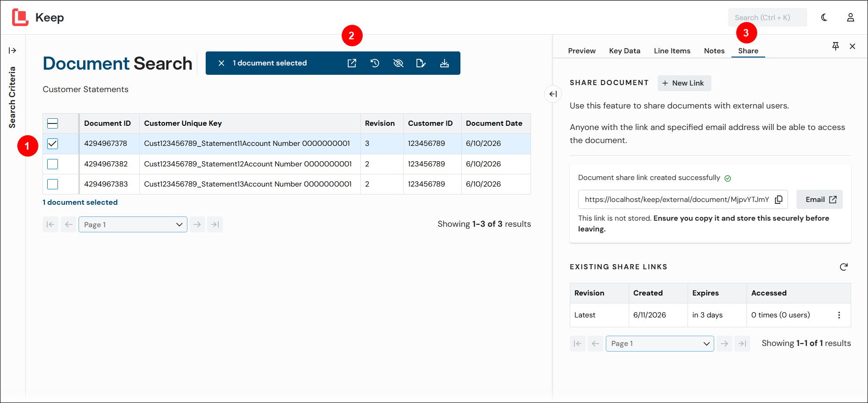Go to previous page of results
The height and width of the screenshot is (403, 868).
coord(69,224)
